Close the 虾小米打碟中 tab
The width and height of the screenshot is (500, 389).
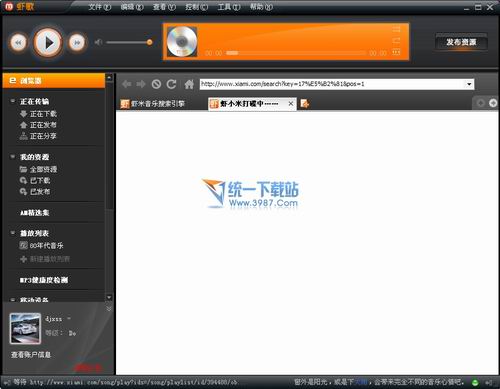tap(291, 104)
